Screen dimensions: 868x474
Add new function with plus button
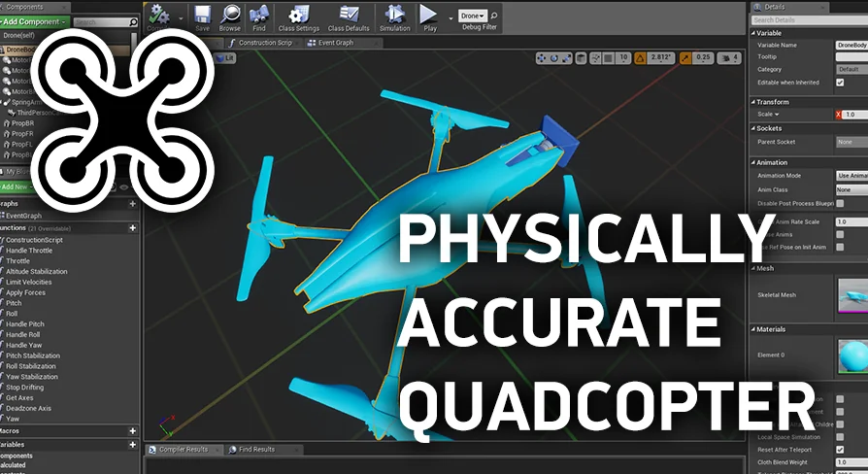pos(133,228)
